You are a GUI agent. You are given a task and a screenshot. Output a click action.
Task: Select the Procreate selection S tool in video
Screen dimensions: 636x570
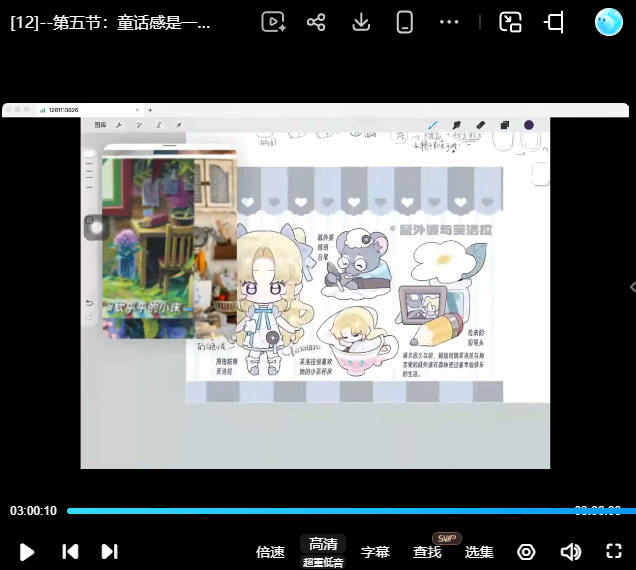coord(159,125)
